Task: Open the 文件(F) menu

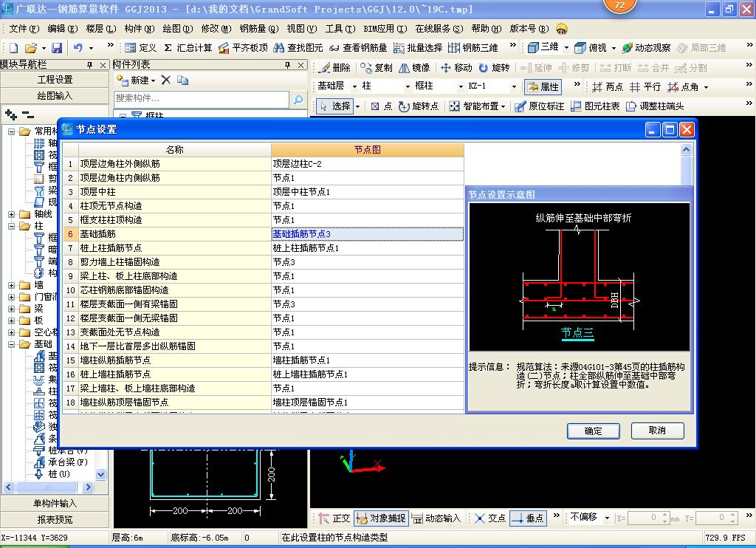Action: tap(24, 29)
